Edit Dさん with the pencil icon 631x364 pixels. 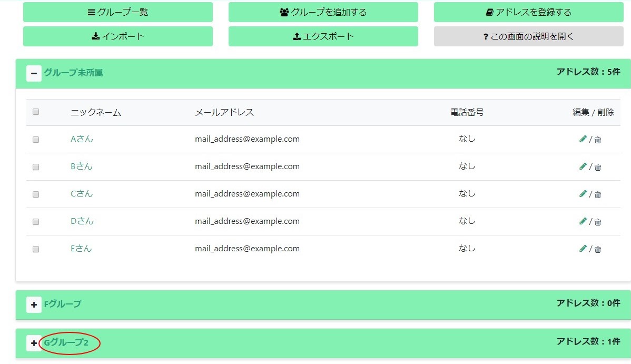pos(583,221)
